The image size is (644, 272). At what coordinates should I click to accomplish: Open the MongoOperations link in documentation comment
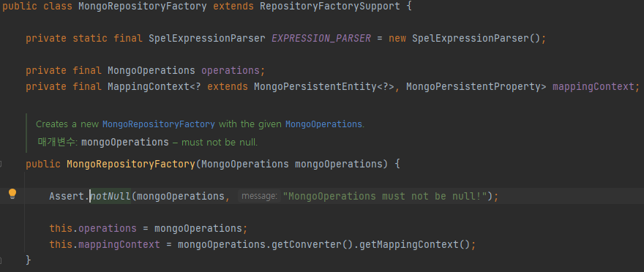[323, 124]
